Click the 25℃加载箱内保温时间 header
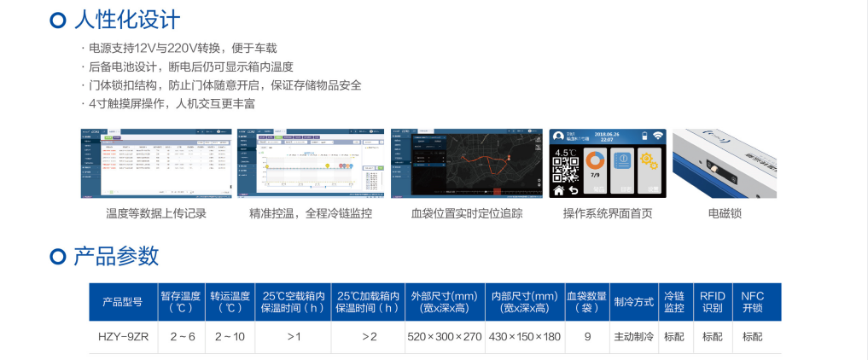This screenshot has height=360, width=868. tap(368, 302)
